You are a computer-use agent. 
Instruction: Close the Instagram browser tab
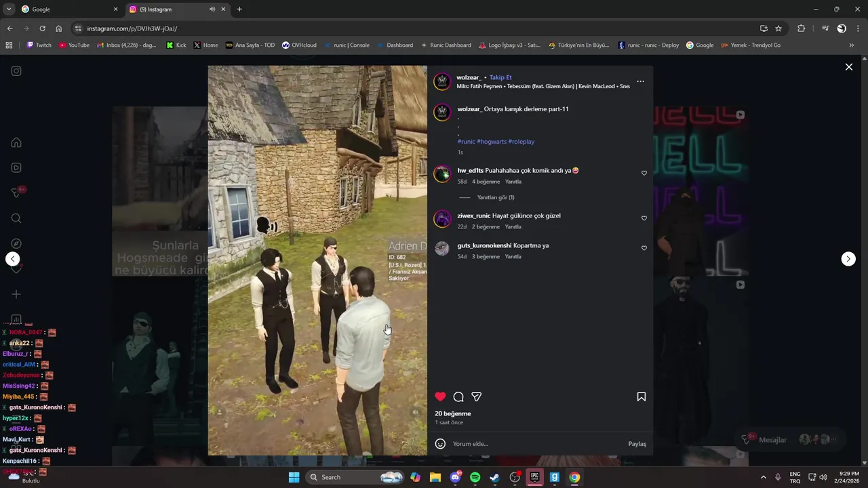223,9
